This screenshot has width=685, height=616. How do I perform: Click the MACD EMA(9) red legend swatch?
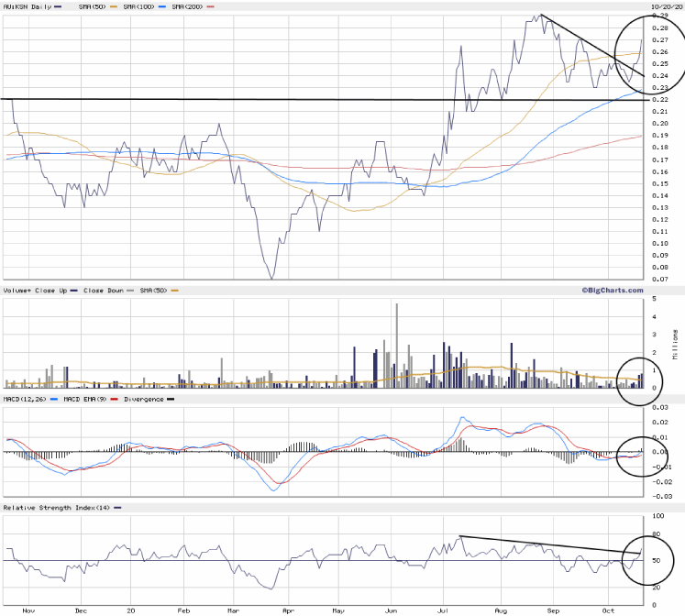(115, 399)
